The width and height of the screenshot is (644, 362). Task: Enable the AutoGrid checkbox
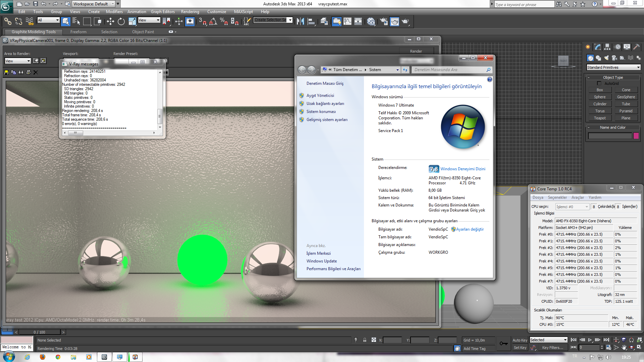599,83
